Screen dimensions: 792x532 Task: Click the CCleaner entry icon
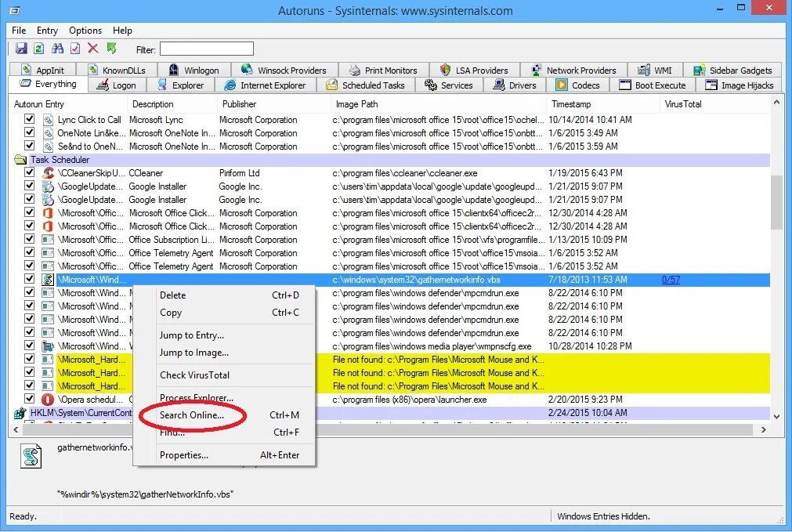tap(48, 173)
